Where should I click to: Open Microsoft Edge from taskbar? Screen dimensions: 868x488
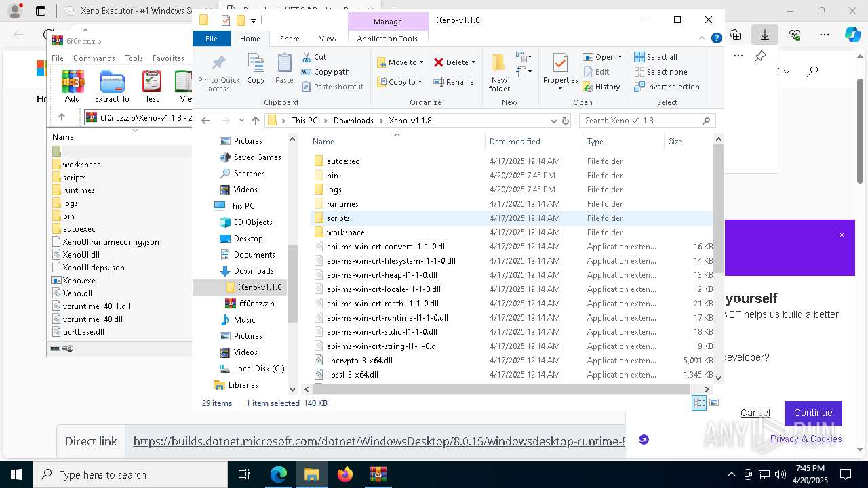279,474
